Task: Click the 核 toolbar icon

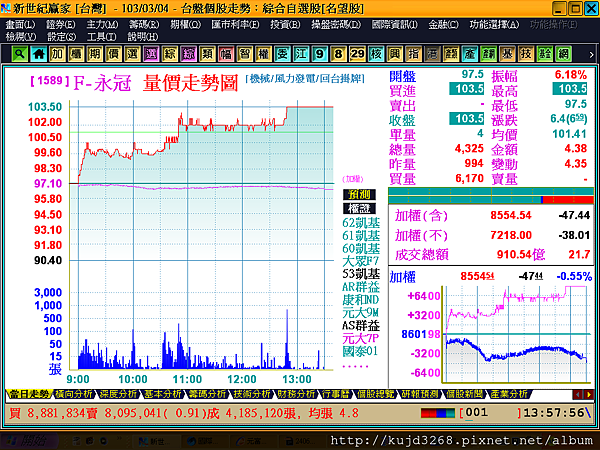Action: tap(376, 54)
